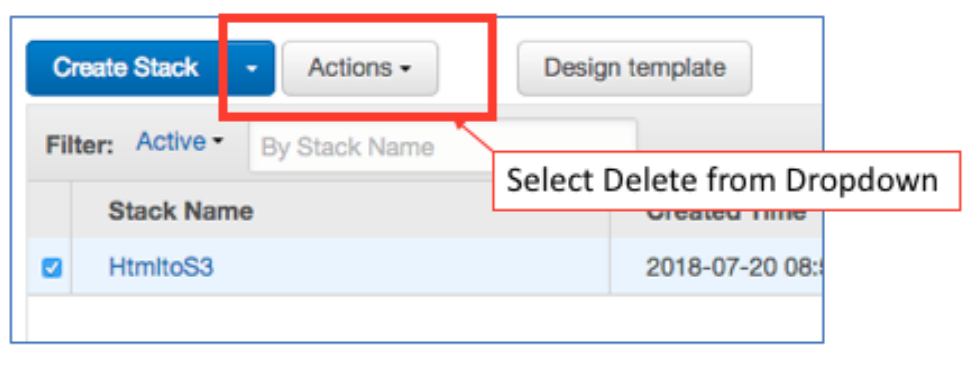
Task: Open the arrow dropdown beside Create Stack
Action: (252, 69)
